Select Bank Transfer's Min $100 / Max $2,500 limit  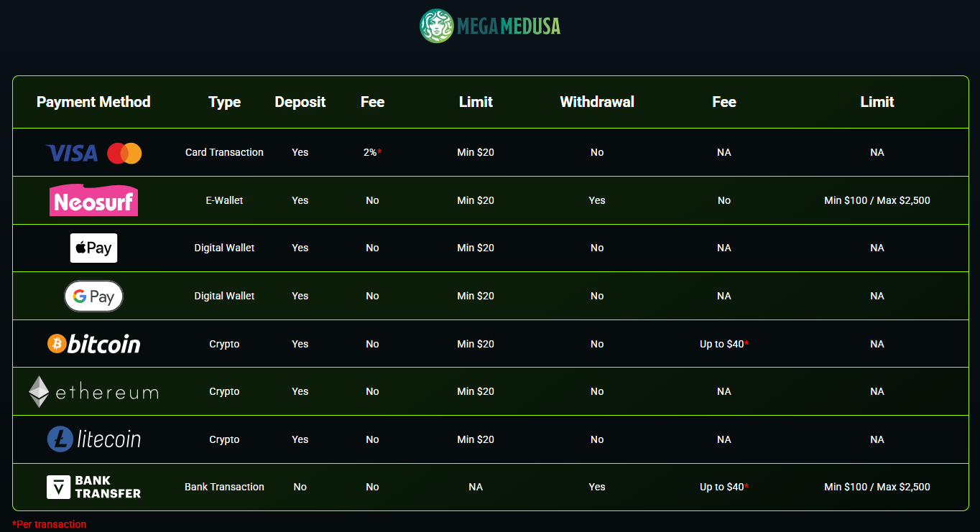click(x=877, y=487)
